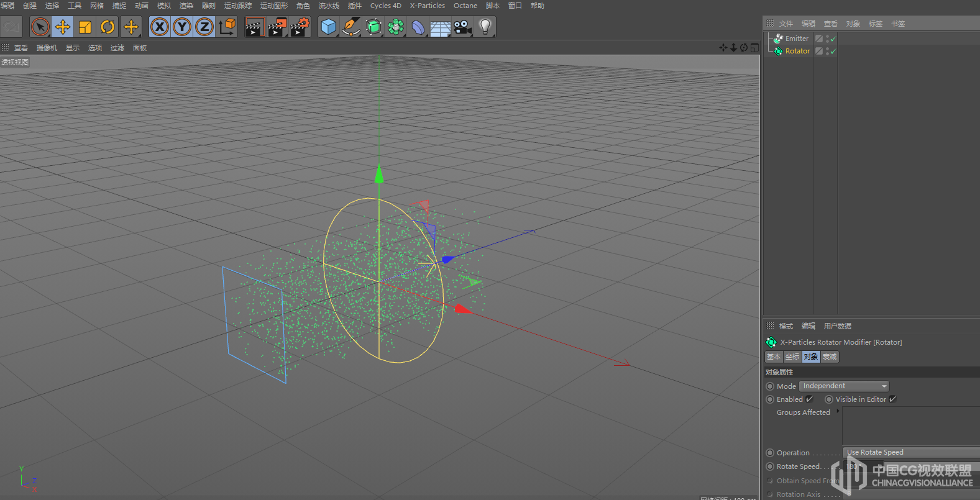Toggle Emitter layer square icon
The width and height of the screenshot is (980, 500).
tap(819, 39)
